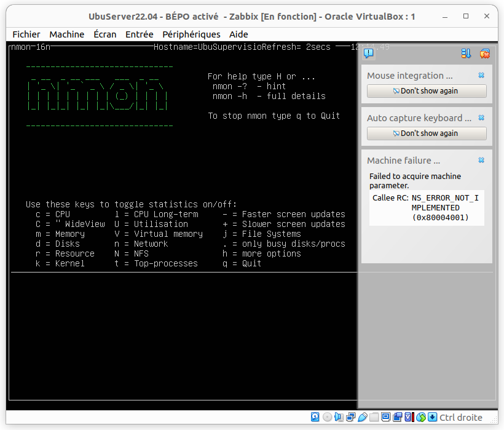This screenshot has width=504, height=430.
Task: Click the Failed to acquire machine parameter message
Action: tap(415, 181)
